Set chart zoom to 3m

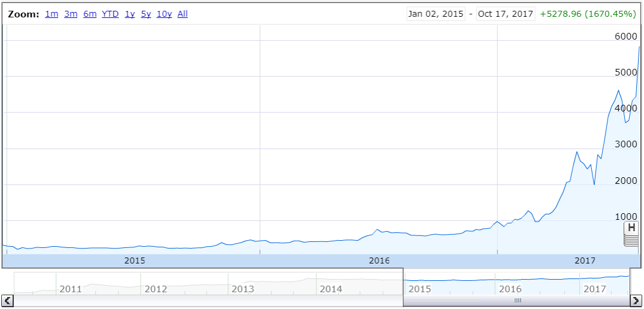point(71,14)
